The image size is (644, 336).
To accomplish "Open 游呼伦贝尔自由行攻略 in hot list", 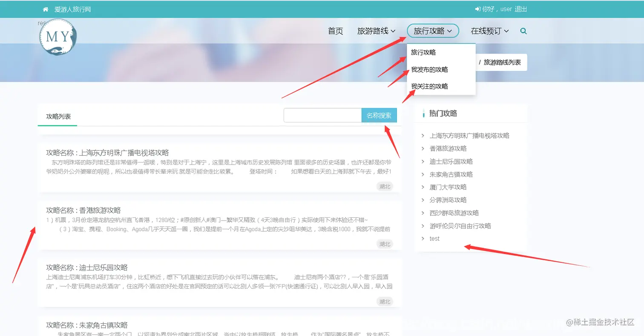I will (x=460, y=226).
